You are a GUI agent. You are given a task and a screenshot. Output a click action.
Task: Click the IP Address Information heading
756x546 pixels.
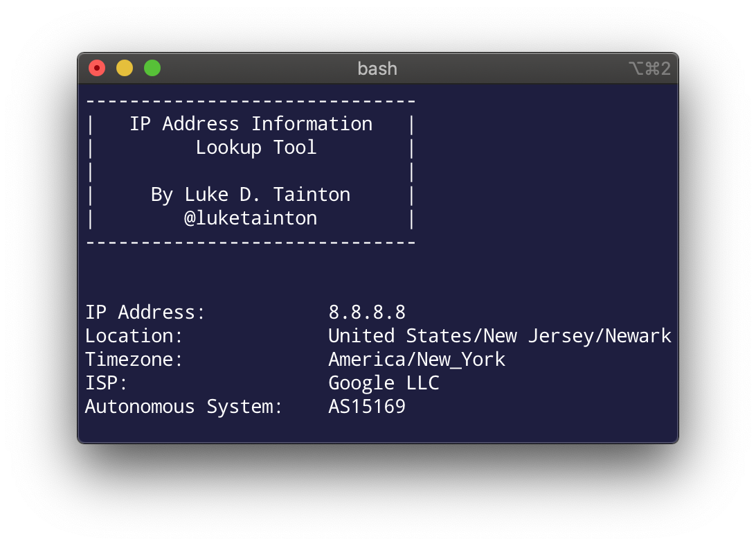click(x=251, y=124)
